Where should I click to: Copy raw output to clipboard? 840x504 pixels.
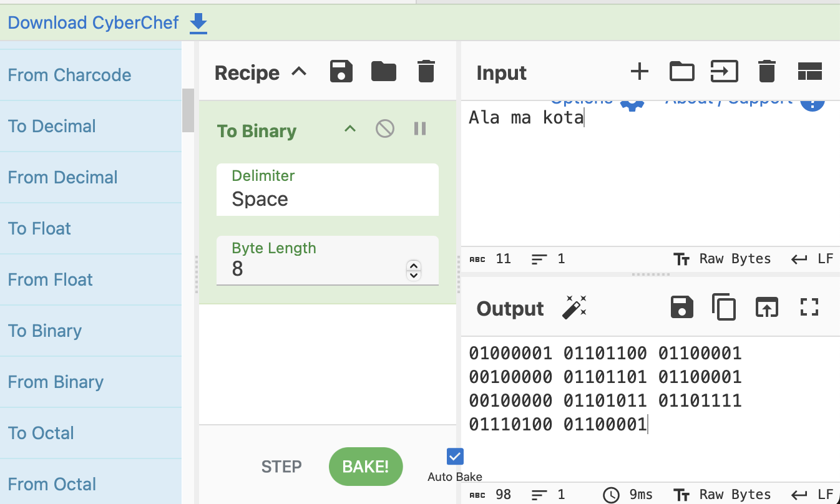click(724, 308)
